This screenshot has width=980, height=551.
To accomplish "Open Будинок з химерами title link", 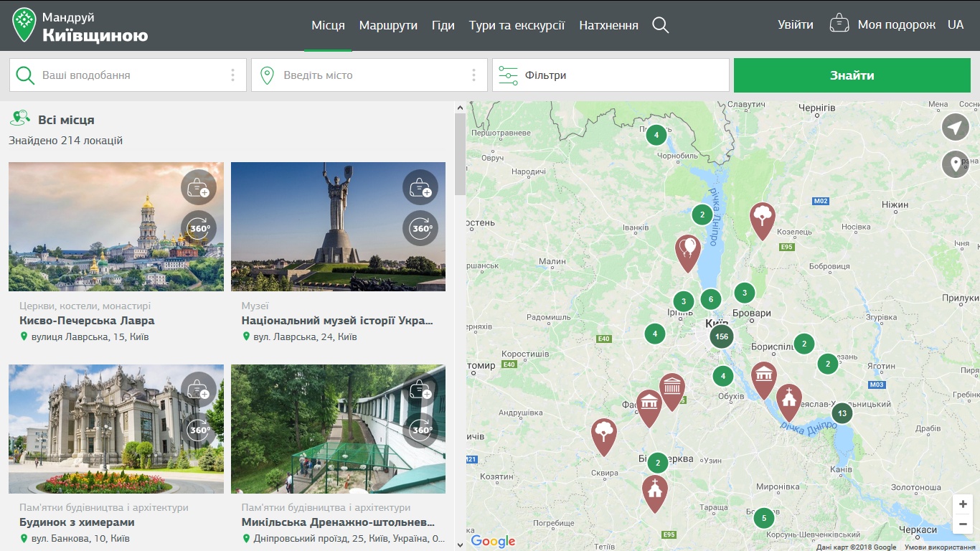I will tap(77, 522).
